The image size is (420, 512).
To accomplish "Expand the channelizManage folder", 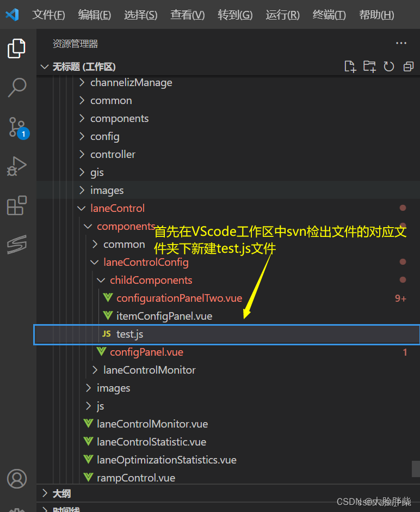I will 82,83.
